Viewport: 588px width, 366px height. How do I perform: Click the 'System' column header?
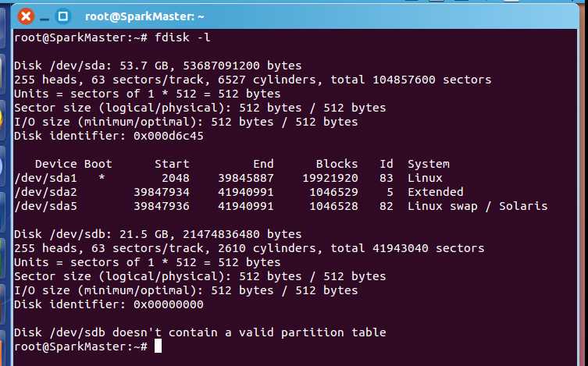(429, 164)
